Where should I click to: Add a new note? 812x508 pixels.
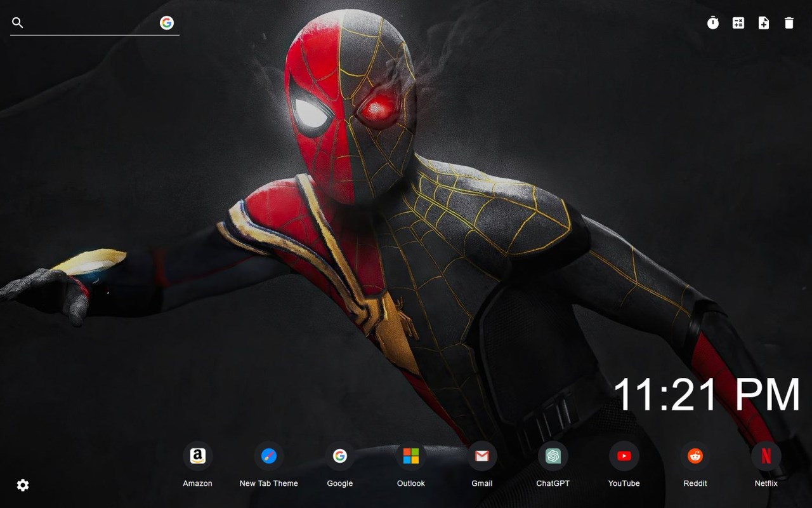coord(764,23)
